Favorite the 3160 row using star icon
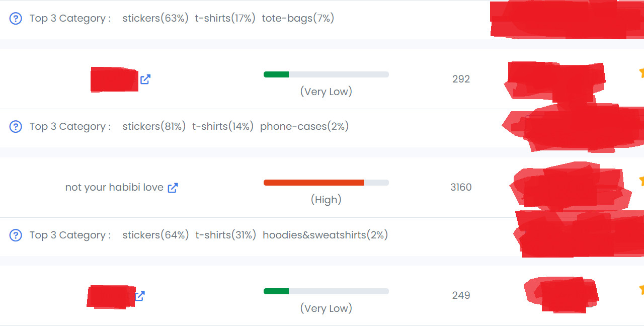This screenshot has width=644, height=332. pyautogui.click(x=641, y=181)
